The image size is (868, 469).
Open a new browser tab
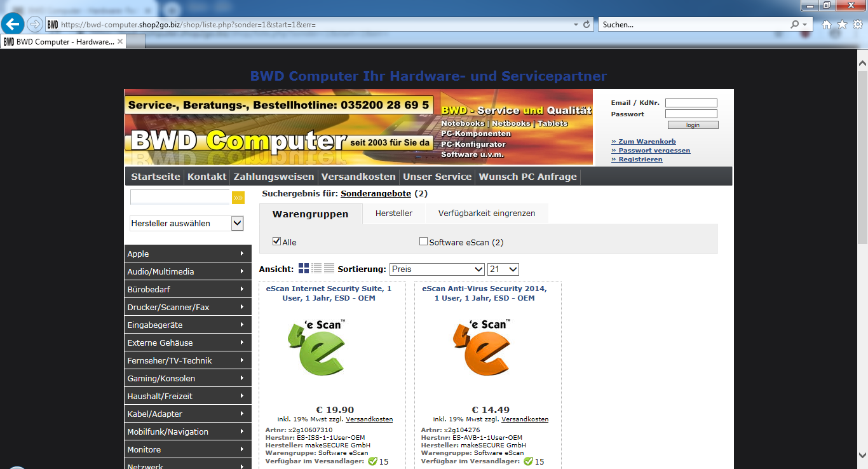tap(136, 42)
